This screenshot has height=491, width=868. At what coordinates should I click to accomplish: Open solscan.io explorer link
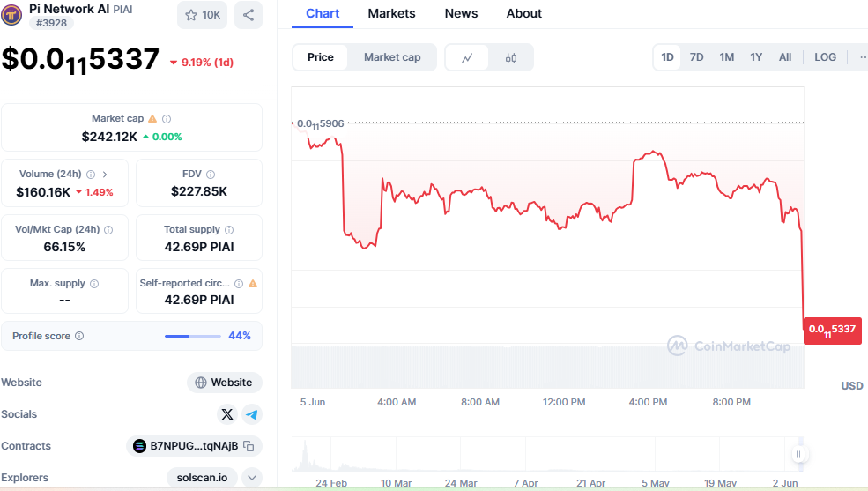pos(202,477)
